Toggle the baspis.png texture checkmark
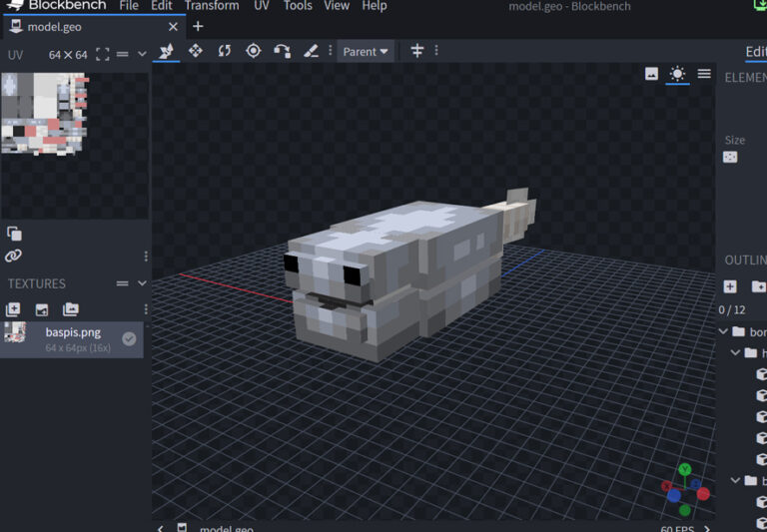Viewport: 767px width, 532px height. click(x=129, y=339)
